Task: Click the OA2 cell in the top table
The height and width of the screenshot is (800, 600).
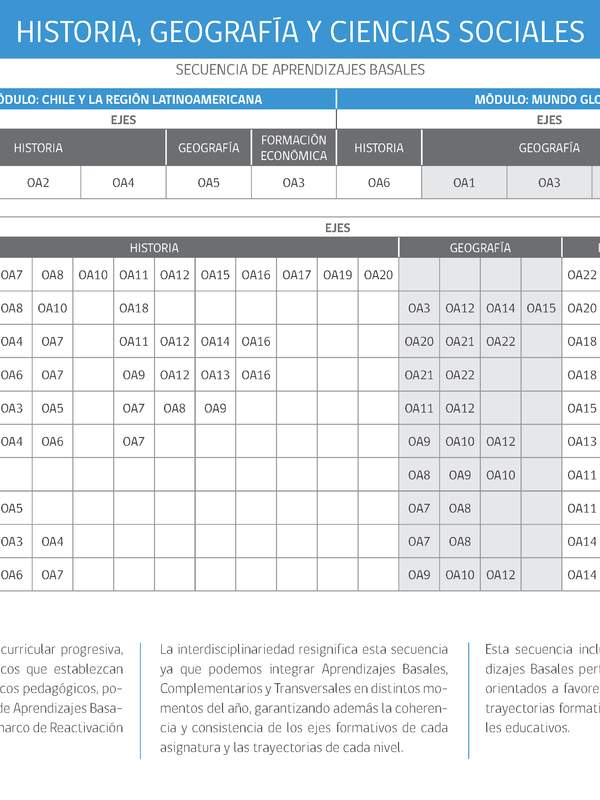Action: (x=38, y=183)
